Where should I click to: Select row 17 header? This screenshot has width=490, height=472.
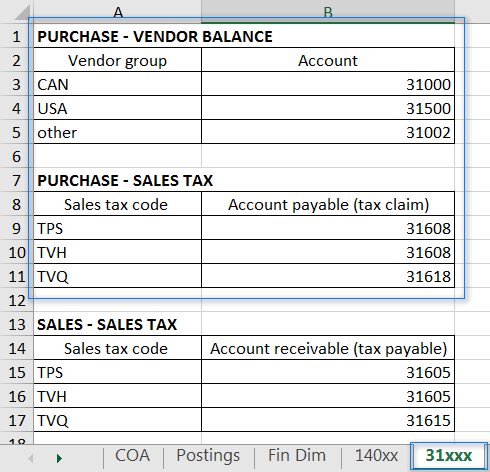pos(17,420)
